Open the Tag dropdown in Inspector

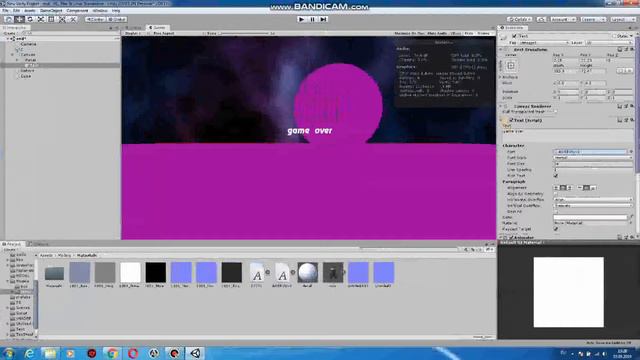(x=544, y=42)
